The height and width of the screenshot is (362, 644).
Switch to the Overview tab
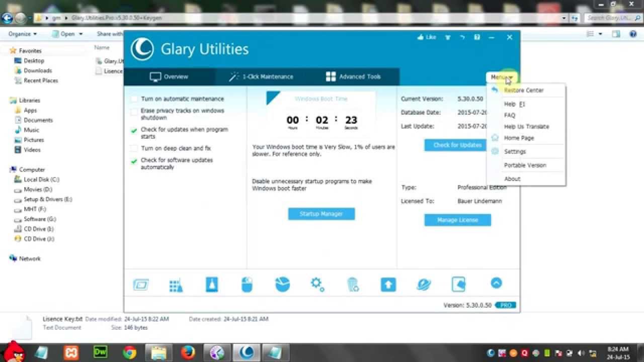(x=169, y=77)
